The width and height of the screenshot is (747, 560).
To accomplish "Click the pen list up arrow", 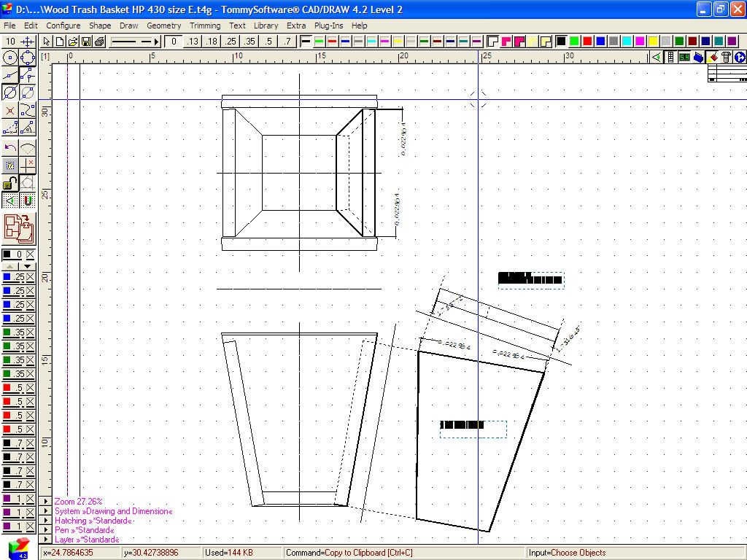I will pyautogui.click(x=10, y=266).
